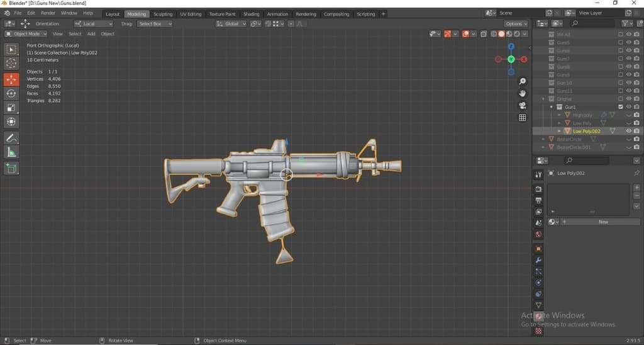Select the Add Cube tool
Viewport: 644px width, 345px height.
(x=11, y=168)
